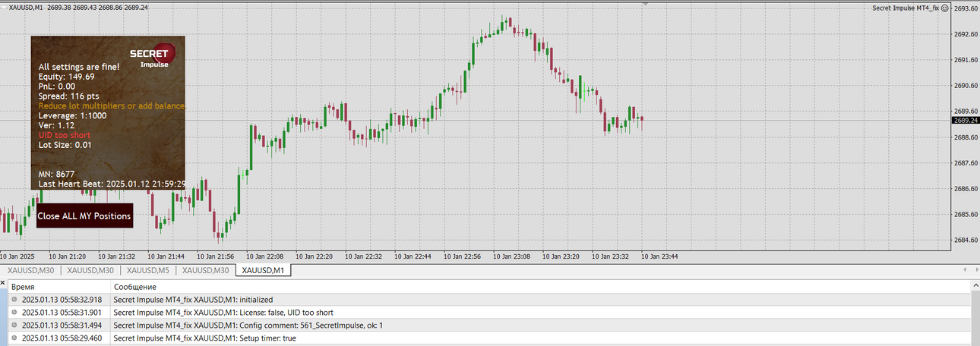
Task: Click the status icon of the 05:58:31.901 log row
Action: (14, 313)
